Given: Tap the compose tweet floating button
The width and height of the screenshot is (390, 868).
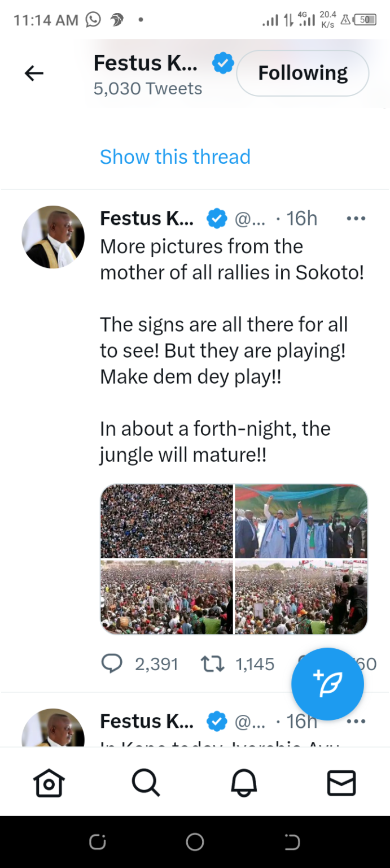Looking at the screenshot, I should pos(327,684).
